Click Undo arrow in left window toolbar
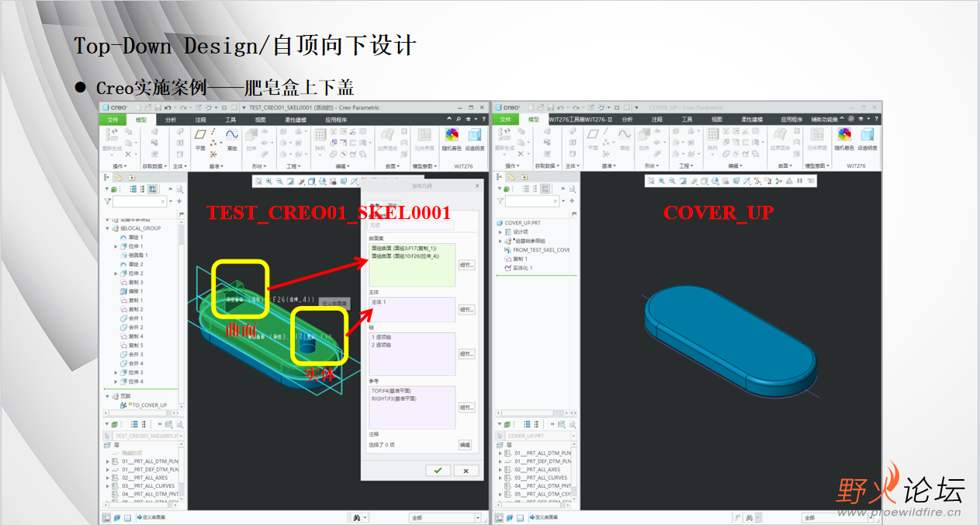The height and width of the screenshot is (525, 980). tap(168, 107)
